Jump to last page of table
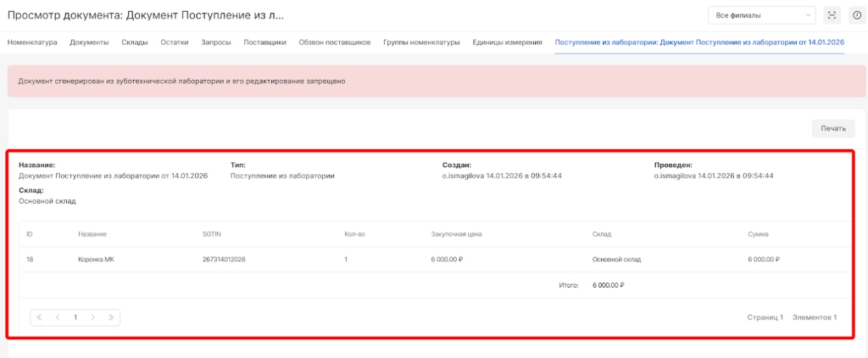 (x=111, y=317)
